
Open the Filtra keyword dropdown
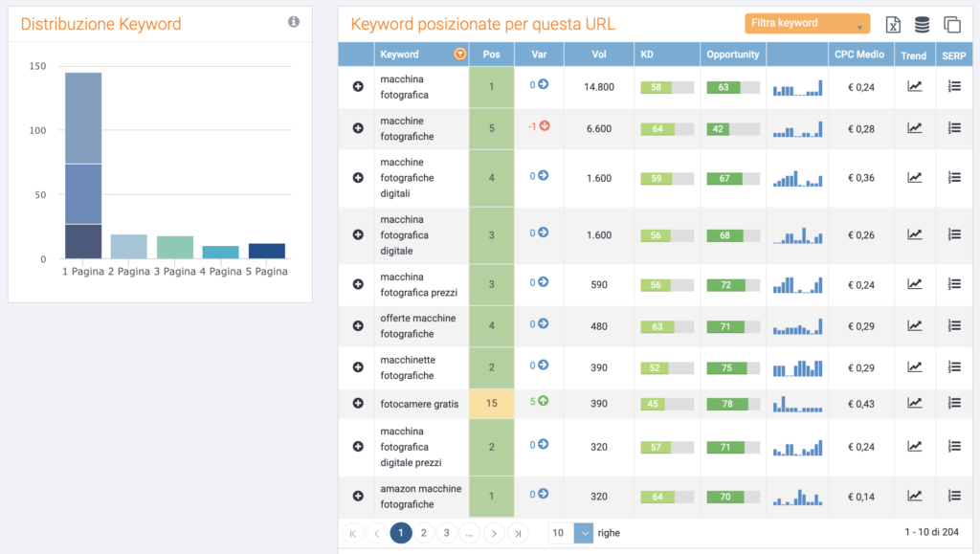pos(807,24)
